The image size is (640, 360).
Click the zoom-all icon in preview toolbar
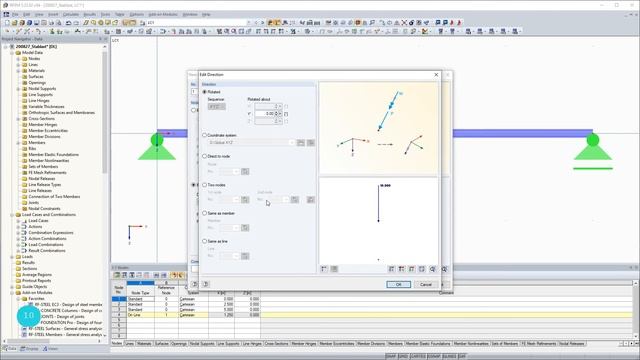tap(433, 269)
